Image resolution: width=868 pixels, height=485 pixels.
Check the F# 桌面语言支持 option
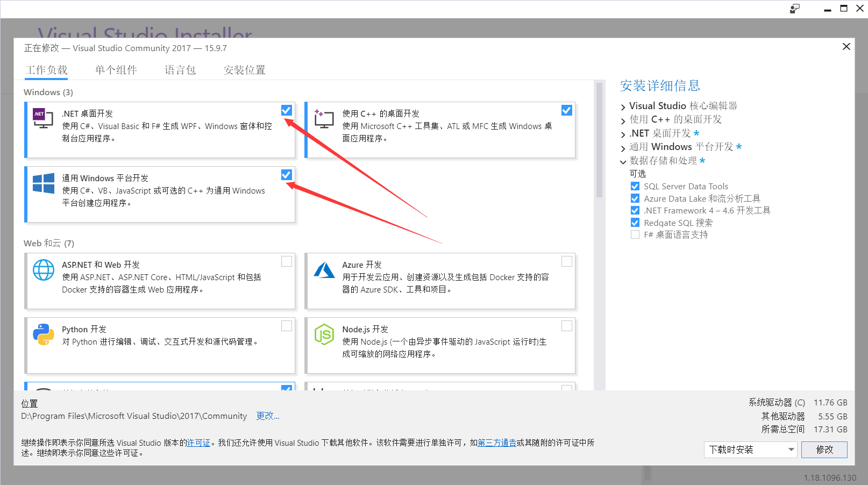pos(635,235)
